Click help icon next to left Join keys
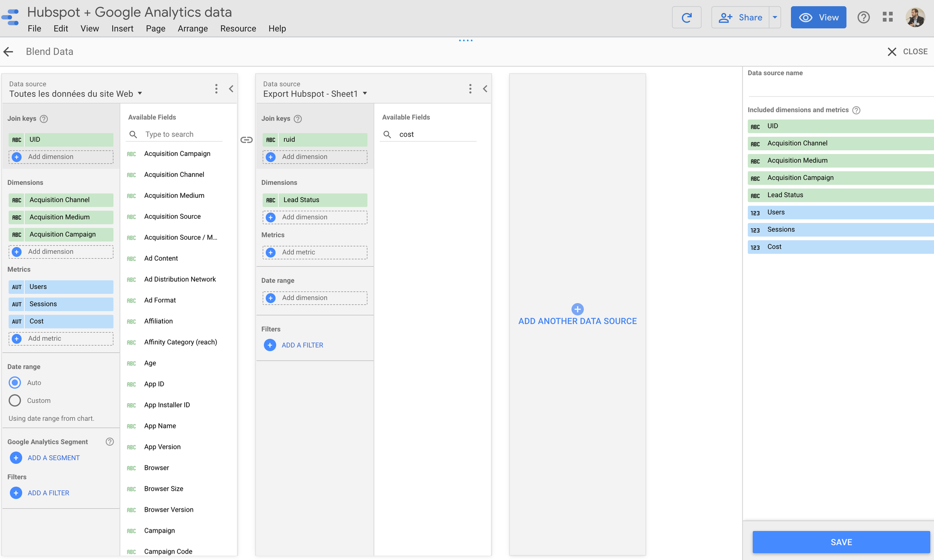Image resolution: width=934 pixels, height=560 pixels. 44,119
